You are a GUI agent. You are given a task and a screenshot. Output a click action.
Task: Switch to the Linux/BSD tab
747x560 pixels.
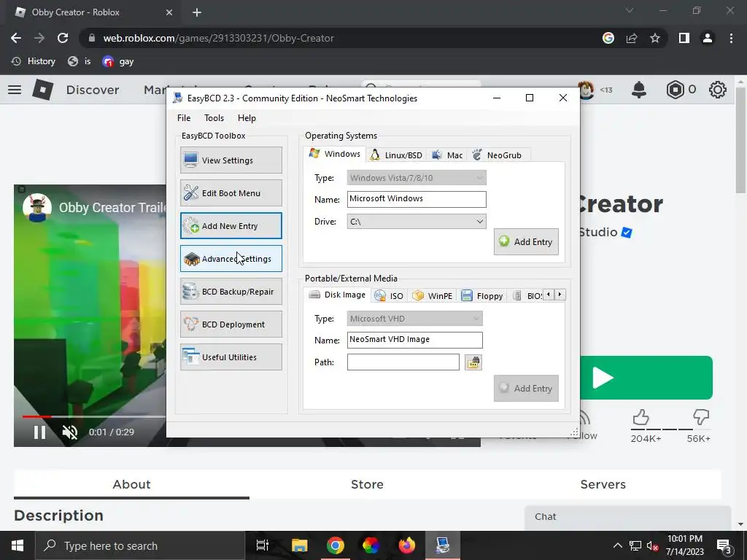[x=396, y=155]
